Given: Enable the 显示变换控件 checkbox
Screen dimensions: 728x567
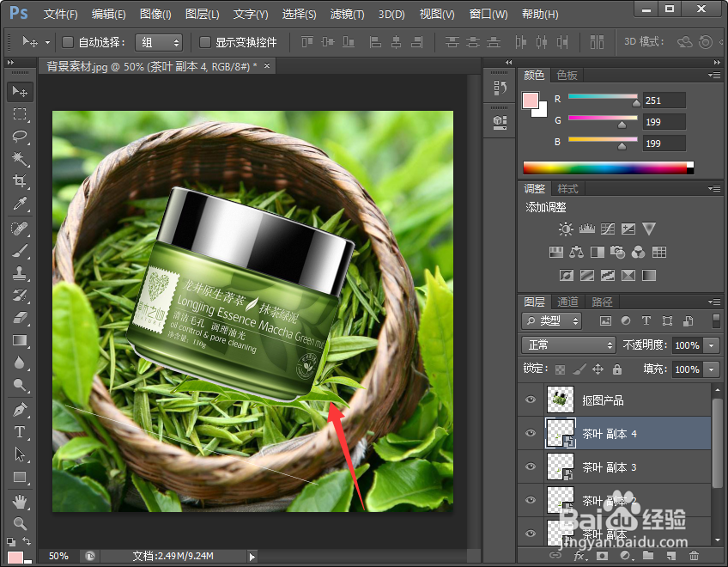Looking at the screenshot, I should [x=204, y=42].
